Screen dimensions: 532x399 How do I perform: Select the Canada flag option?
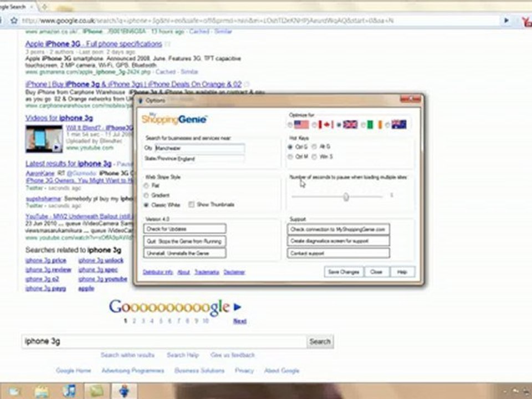[315, 125]
